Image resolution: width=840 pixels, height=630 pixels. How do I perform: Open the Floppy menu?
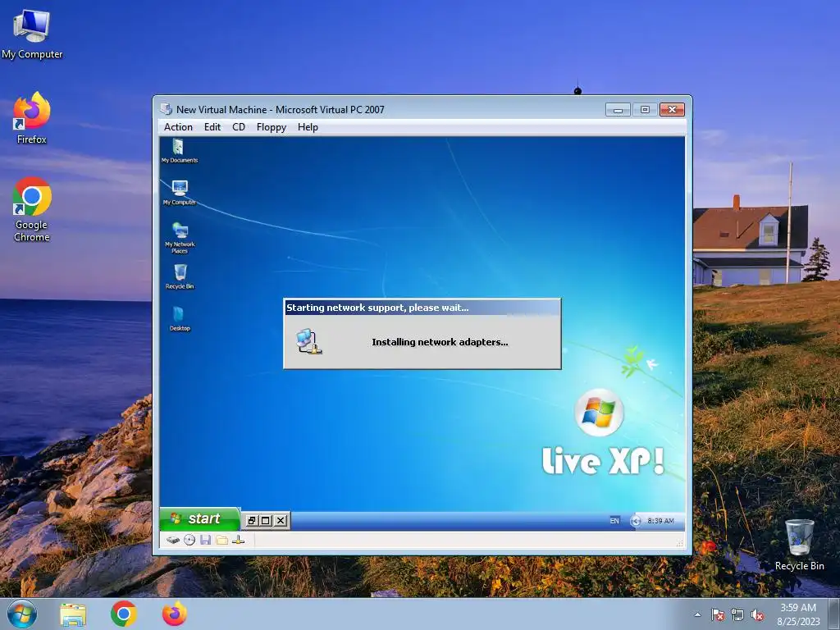(x=271, y=127)
